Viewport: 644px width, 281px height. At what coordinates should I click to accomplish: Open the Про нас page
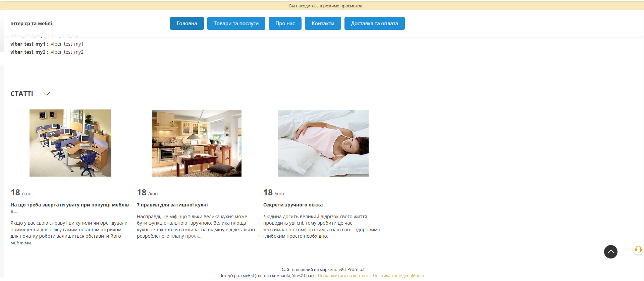285,24
